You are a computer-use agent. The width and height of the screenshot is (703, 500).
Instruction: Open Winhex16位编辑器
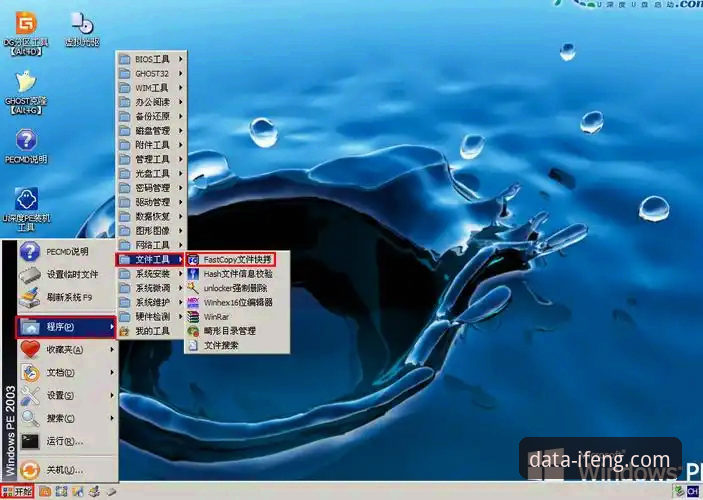click(237, 302)
